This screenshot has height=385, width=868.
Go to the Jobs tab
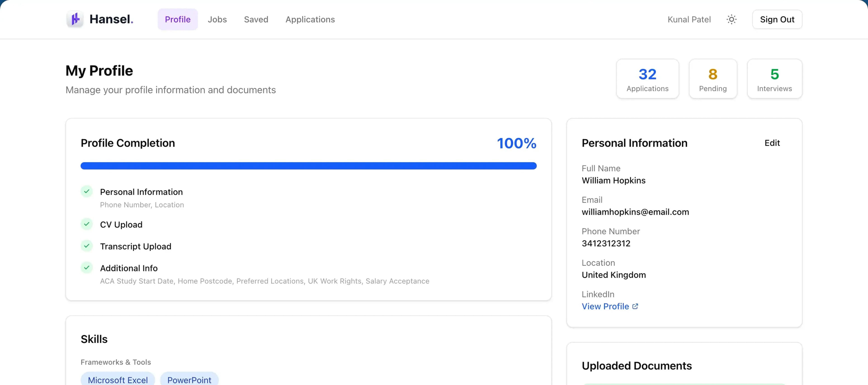217,19
